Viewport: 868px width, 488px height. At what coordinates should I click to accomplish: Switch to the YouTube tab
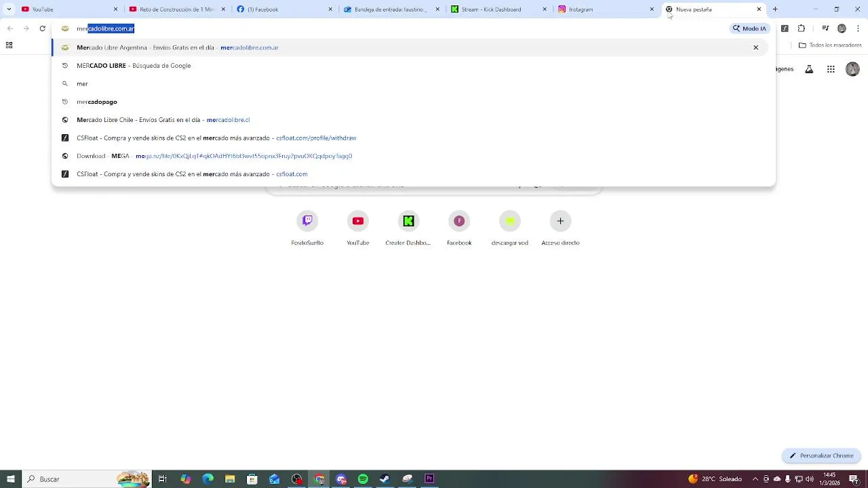[69, 9]
